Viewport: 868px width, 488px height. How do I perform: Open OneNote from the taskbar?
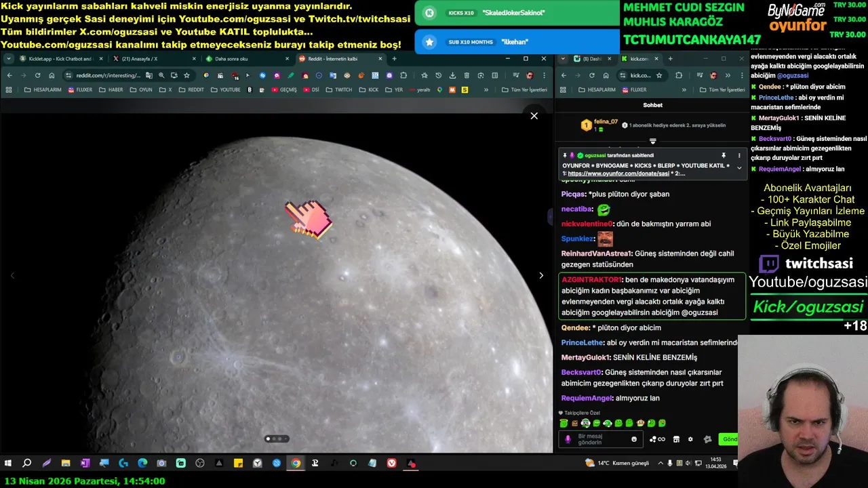[x=85, y=464]
